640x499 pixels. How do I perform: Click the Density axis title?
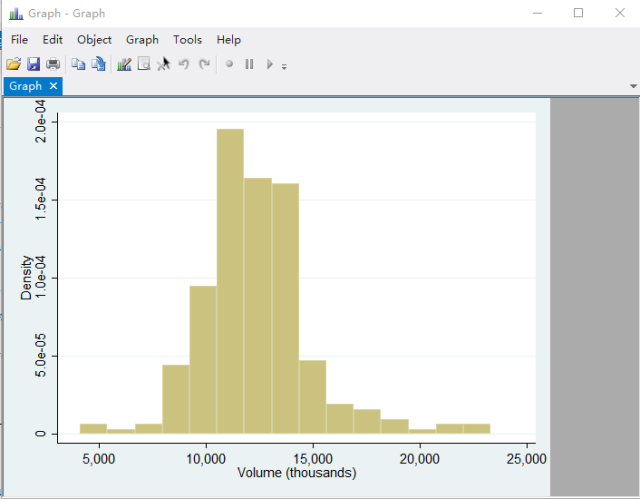pos(26,278)
